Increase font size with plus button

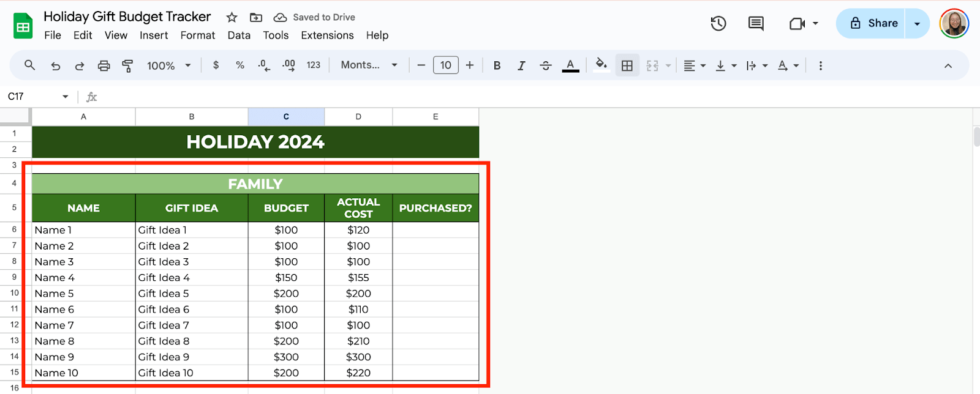[470, 65]
